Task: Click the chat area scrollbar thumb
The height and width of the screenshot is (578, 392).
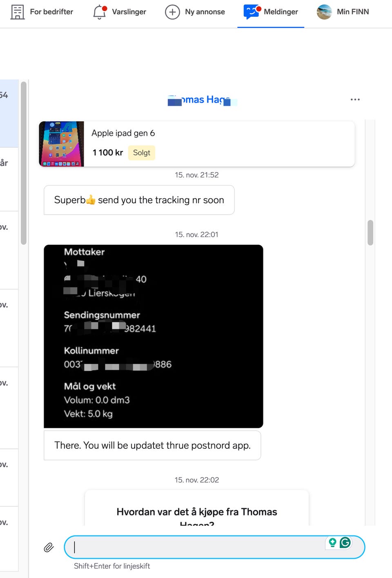Action: coord(370,233)
